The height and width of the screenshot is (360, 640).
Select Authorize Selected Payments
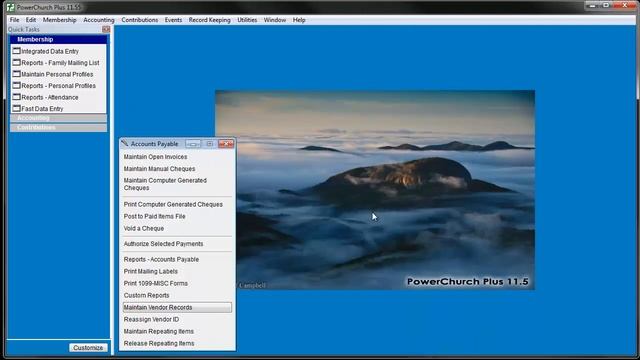click(x=163, y=244)
